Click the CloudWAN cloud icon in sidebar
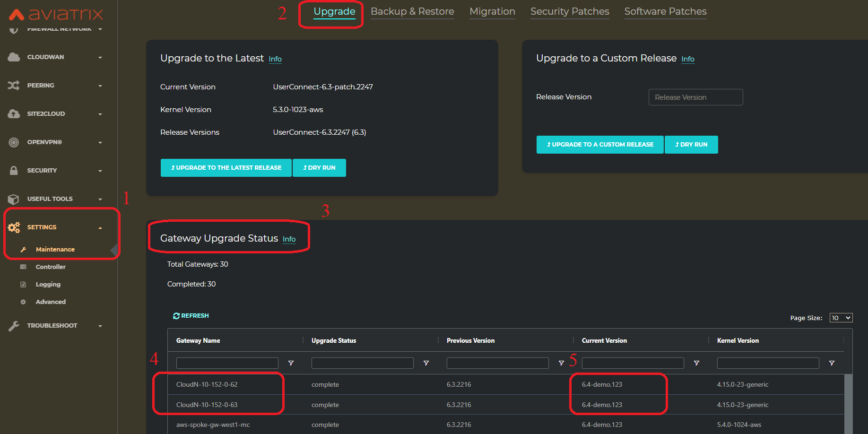The height and width of the screenshot is (434, 868). point(14,57)
